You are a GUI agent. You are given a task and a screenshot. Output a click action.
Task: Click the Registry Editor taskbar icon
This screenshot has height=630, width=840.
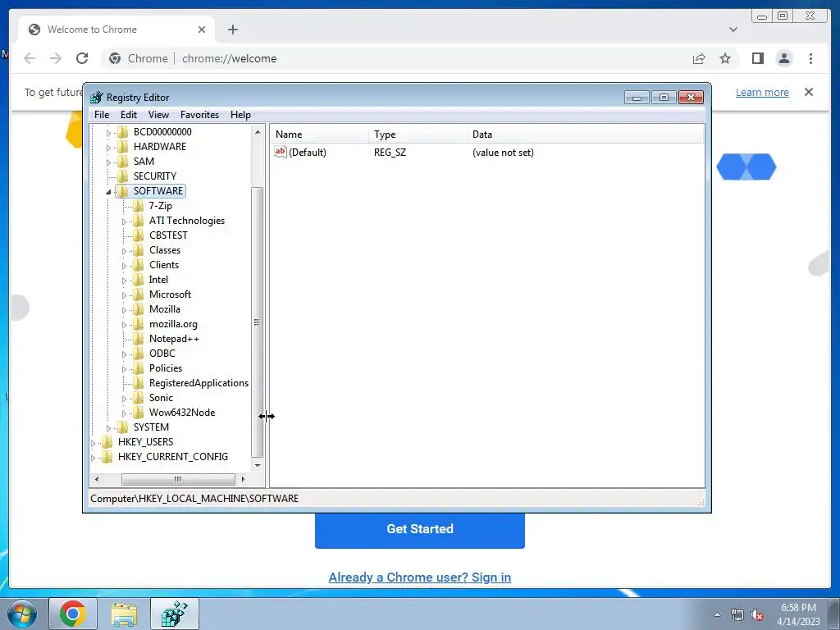[175, 614]
